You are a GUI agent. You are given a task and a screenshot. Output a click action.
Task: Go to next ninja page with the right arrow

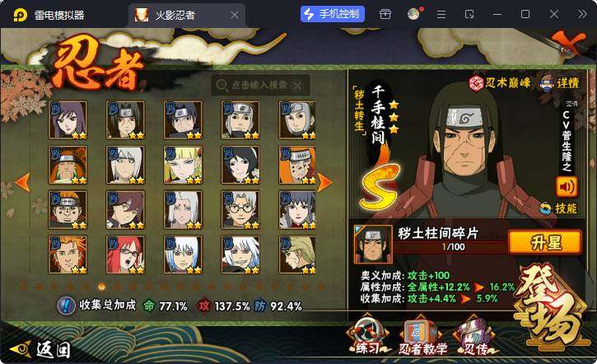tap(324, 182)
